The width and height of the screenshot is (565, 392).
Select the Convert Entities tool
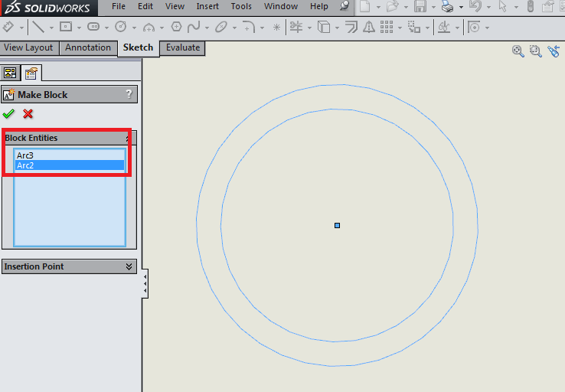(324, 27)
